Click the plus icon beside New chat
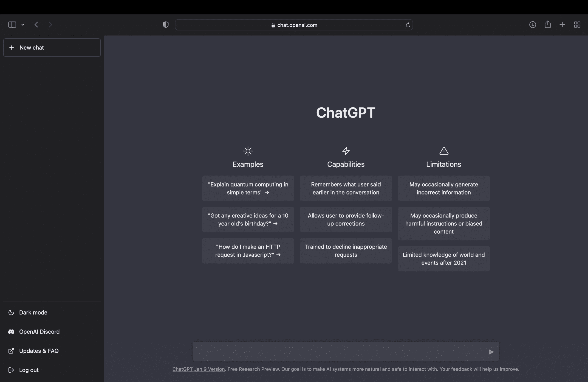Viewport: 588px width, 382px height. (x=11, y=48)
